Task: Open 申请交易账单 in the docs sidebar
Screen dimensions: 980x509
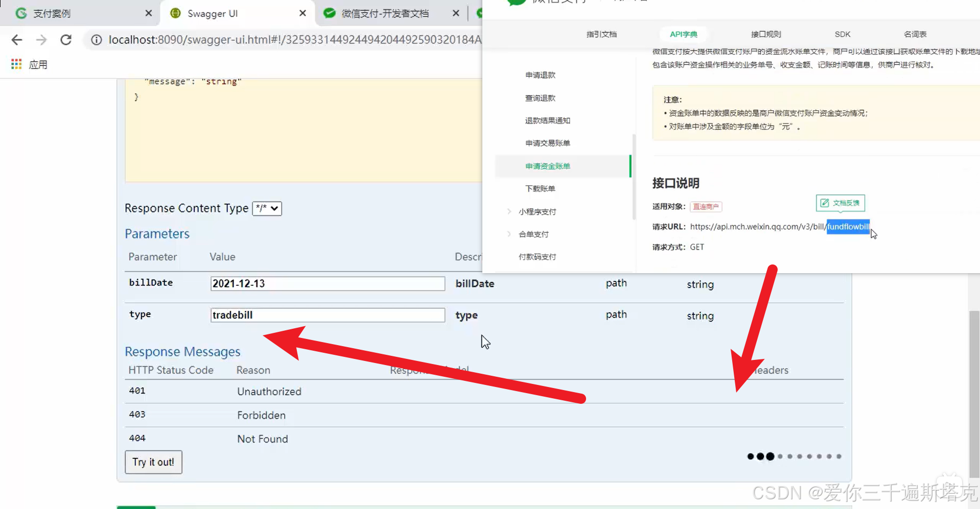Action: click(547, 143)
